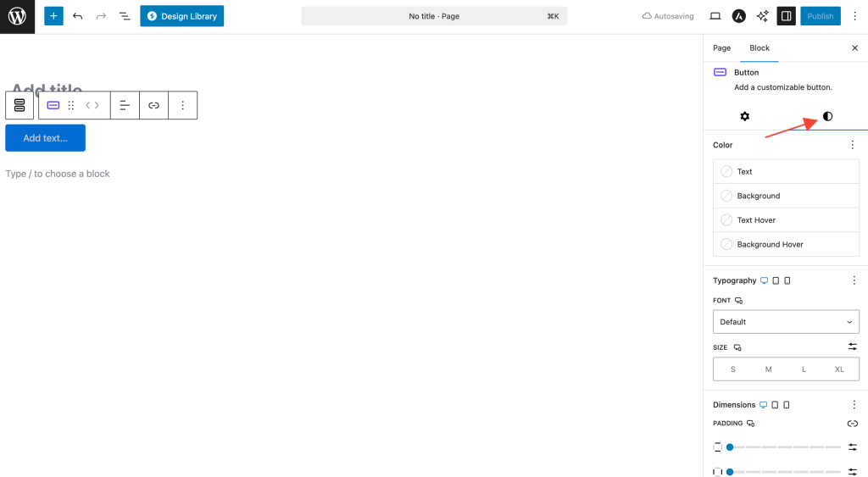Undo the last change
The width and height of the screenshot is (868, 477).
point(78,16)
